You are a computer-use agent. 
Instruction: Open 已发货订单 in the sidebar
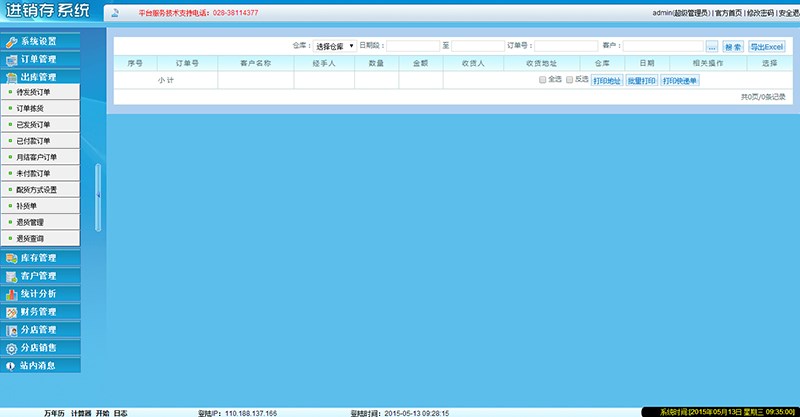pos(40,125)
